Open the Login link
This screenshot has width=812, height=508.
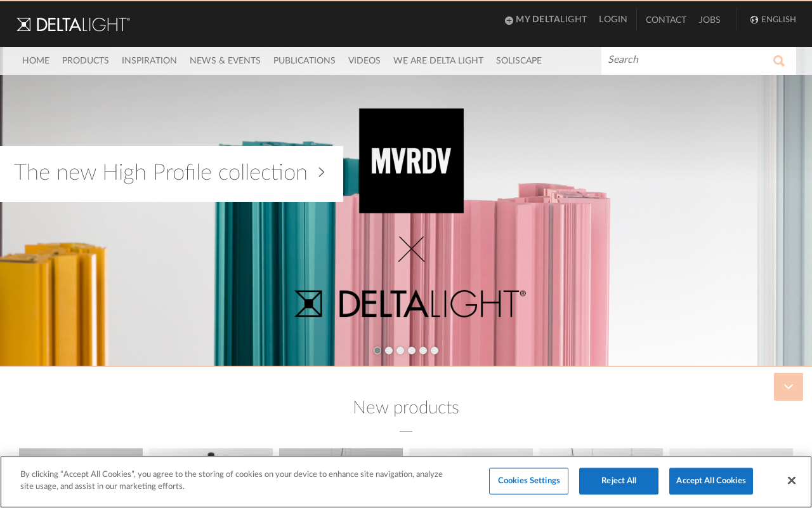pyautogui.click(x=613, y=20)
